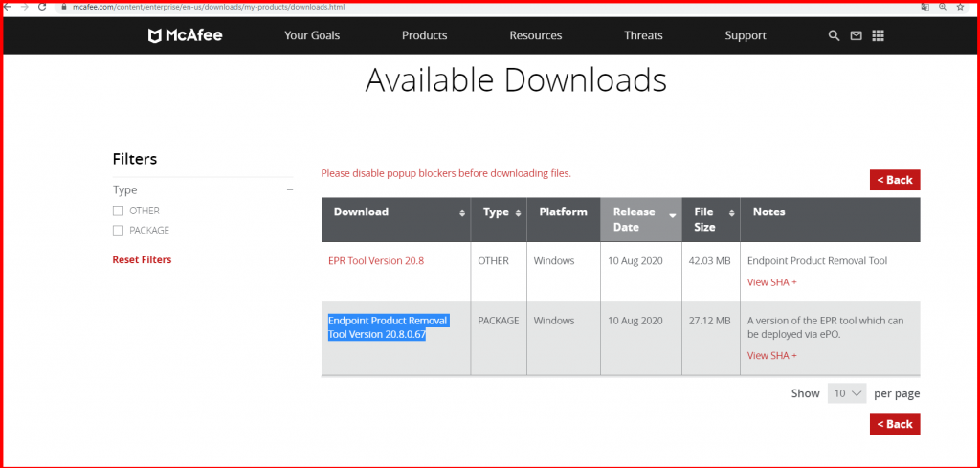The height and width of the screenshot is (468, 980).
Task: Click the browser address bar URL
Action: pyautogui.click(x=209, y=7)
